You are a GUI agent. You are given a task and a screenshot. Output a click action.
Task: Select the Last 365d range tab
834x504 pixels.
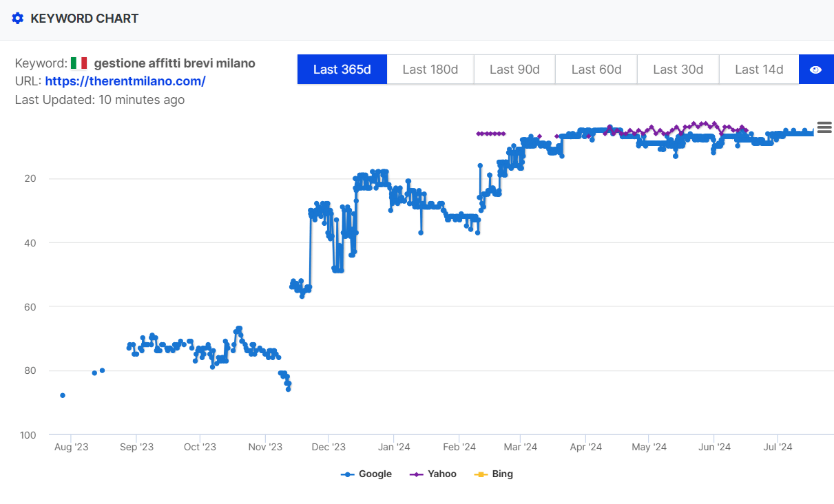click(342, 70)
